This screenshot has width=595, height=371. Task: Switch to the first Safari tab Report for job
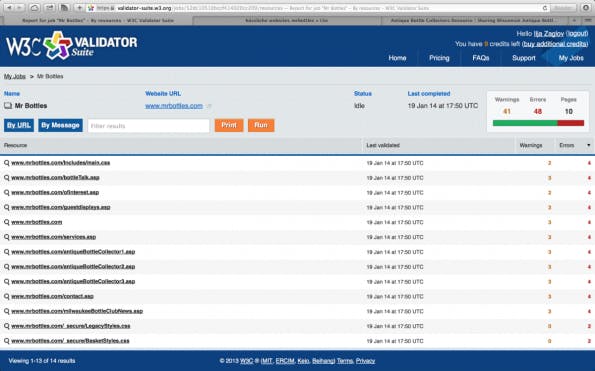click(x=98, y=20)
